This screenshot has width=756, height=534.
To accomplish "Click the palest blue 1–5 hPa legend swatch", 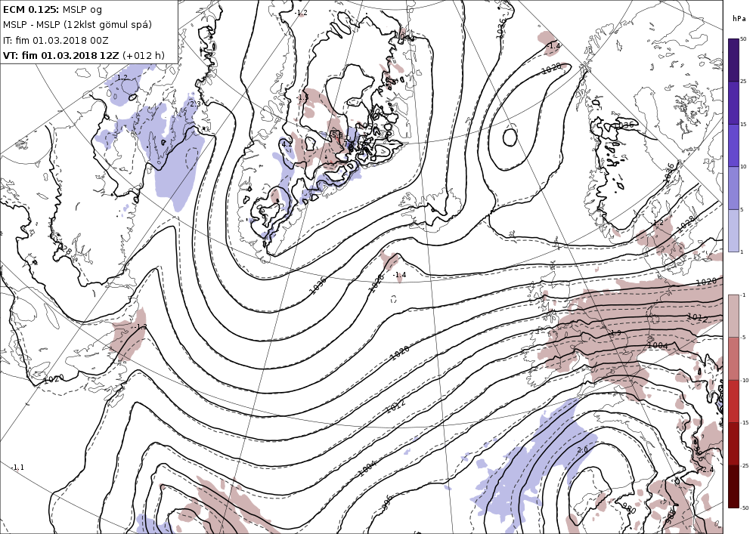I will coord(733,230).
